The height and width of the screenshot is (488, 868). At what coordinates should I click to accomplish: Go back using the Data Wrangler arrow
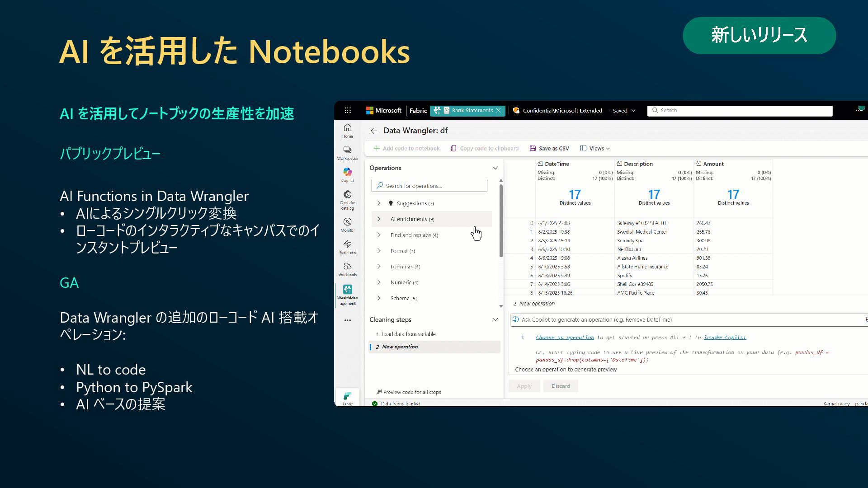pos(373,131)
